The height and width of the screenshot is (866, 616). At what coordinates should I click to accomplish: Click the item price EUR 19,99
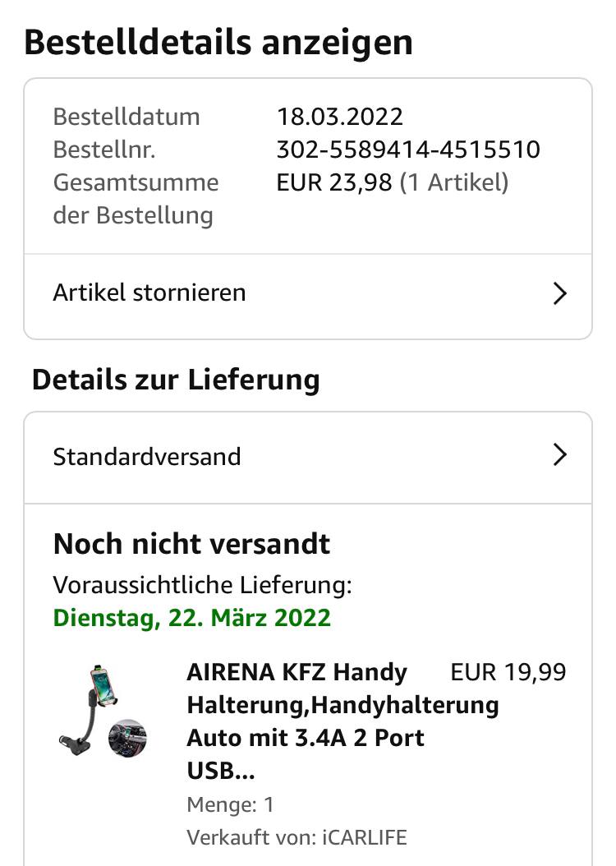pyautogui.click(x=508, y=672)
